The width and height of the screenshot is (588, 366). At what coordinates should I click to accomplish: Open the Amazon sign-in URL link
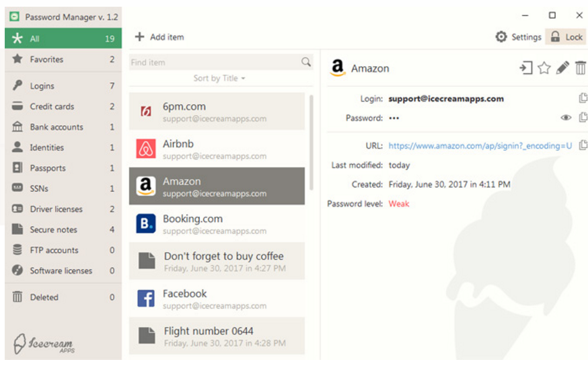[480, 145]
